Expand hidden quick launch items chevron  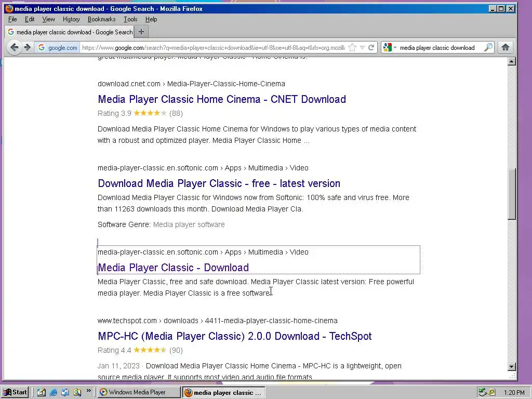(x=88, y=391)
